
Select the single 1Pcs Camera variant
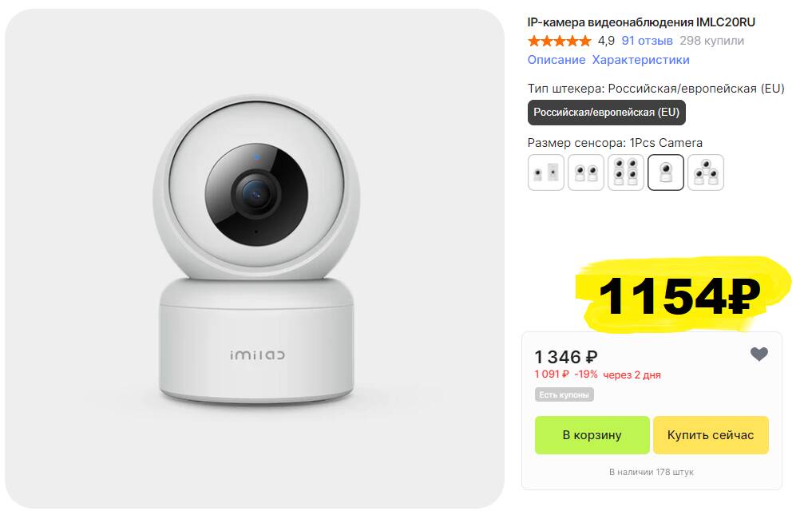point(665,172)
